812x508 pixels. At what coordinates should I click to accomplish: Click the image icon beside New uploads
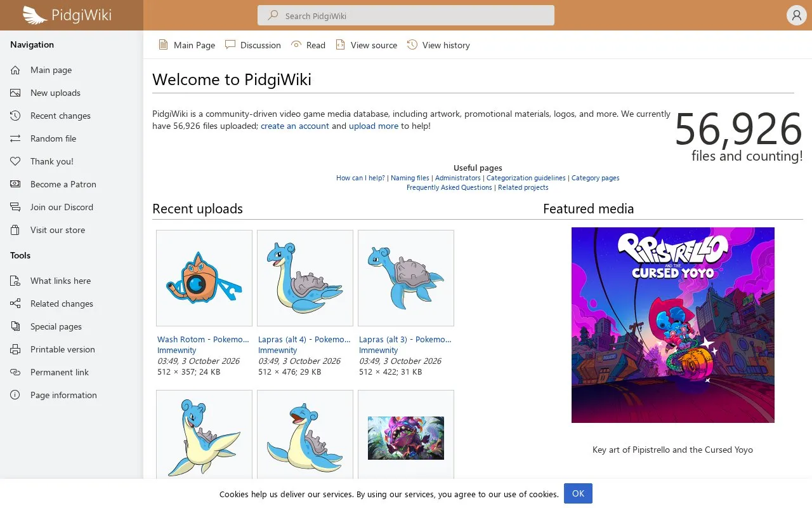(x=15, y=93)
